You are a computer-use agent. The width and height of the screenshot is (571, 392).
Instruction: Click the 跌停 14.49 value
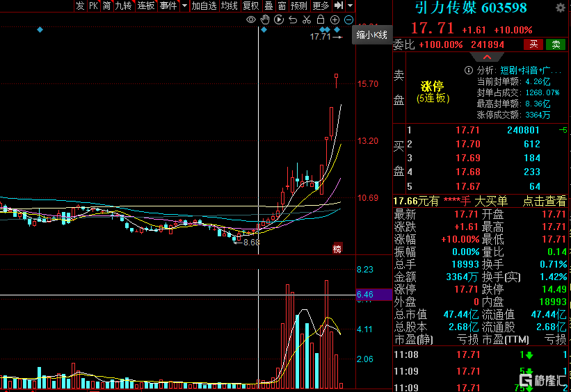coord(554,289)
